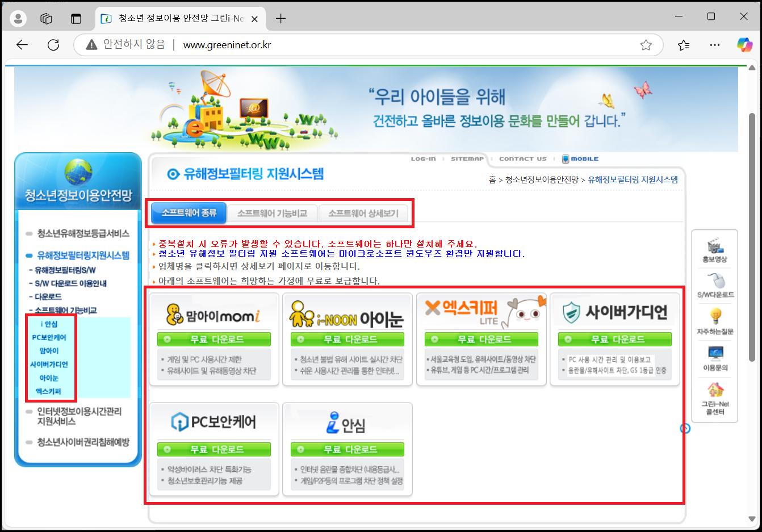This screenshot has height=532, width=762.
Task: Click the page vertical scrollbar thumb
Action: [x=752, y=237]
